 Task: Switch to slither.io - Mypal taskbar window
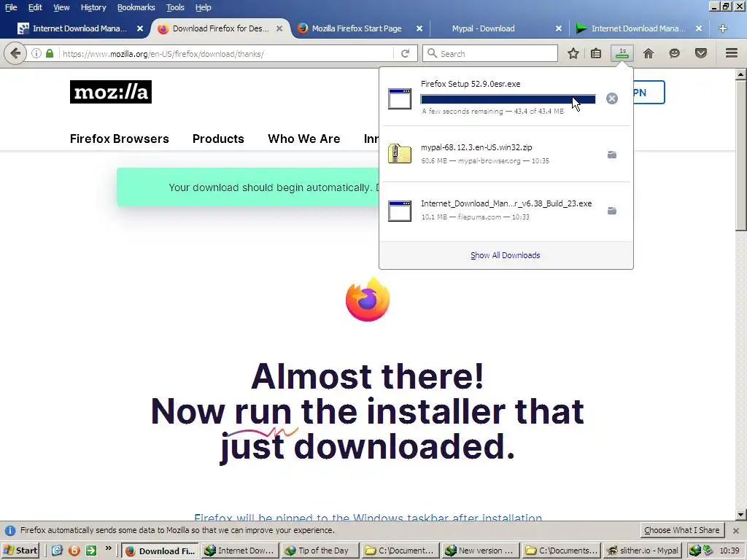[x=642, y=551]
